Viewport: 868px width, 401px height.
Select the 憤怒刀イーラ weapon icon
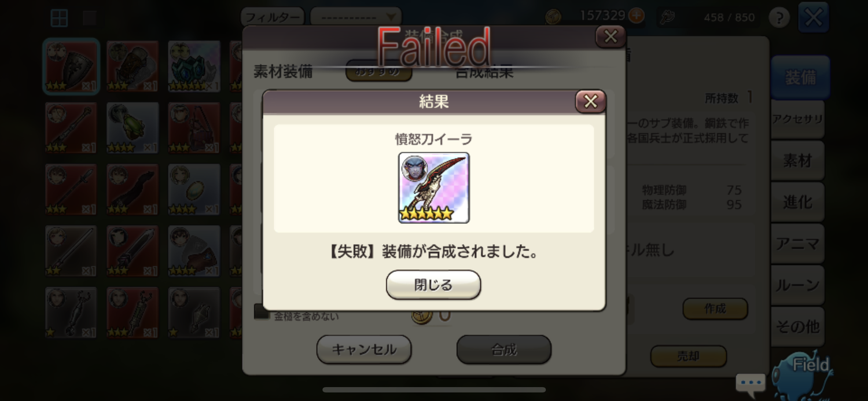coord(434,187)
